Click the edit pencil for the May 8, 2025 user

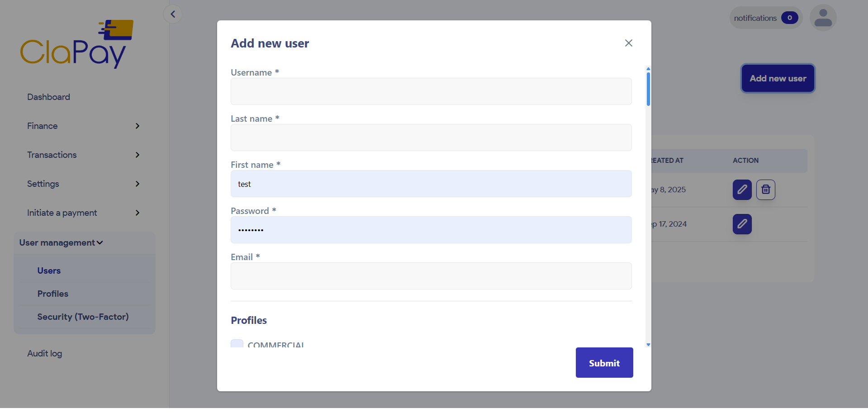(742, 190)
